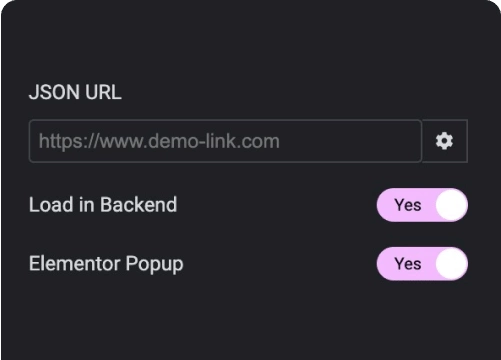Click the gear button beside the URL field
Screen dimensions: 501x360
point(445,141)
